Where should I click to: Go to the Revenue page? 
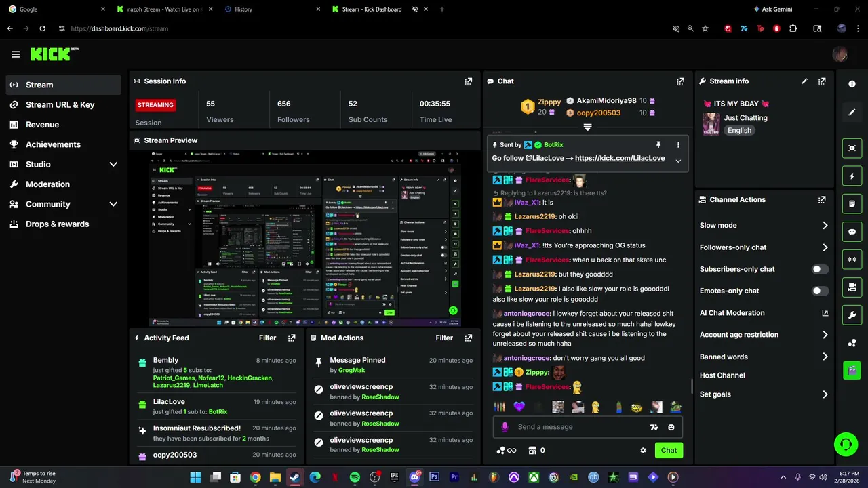tap(64, 125)
